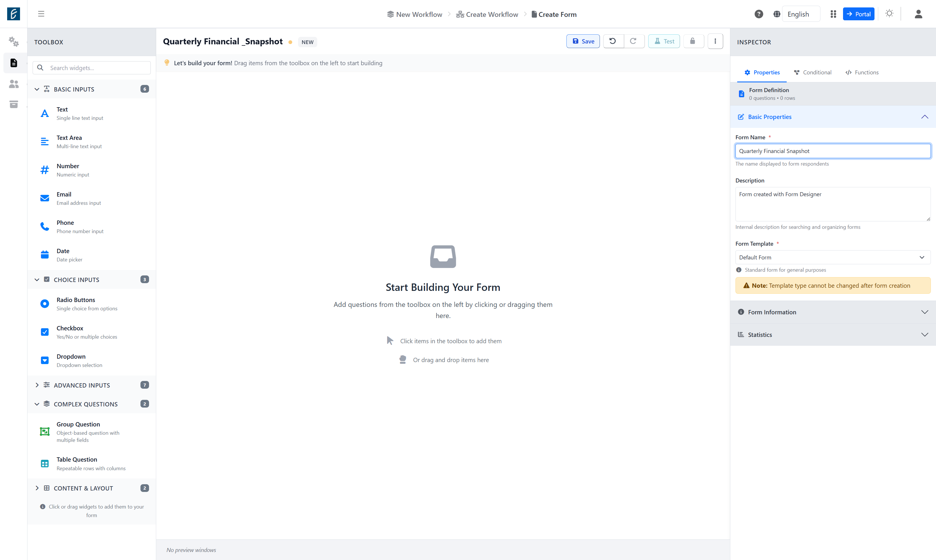Add the Radio Buttons widget

click(92, 304)
